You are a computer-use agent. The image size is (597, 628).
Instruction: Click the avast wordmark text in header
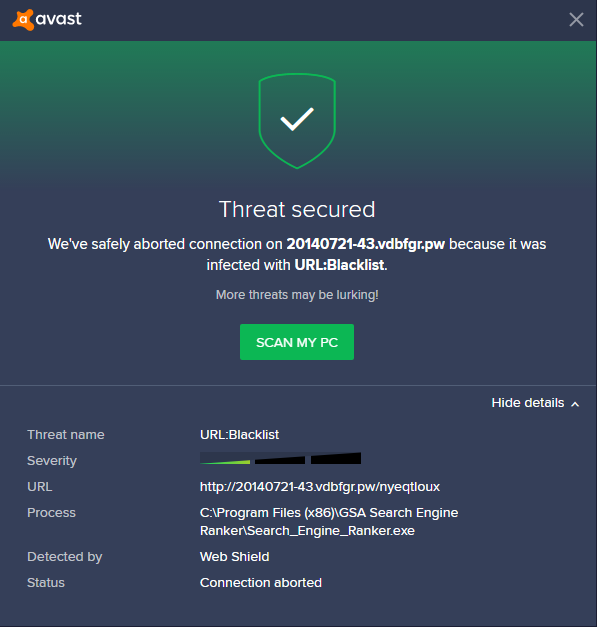point(58,19)
